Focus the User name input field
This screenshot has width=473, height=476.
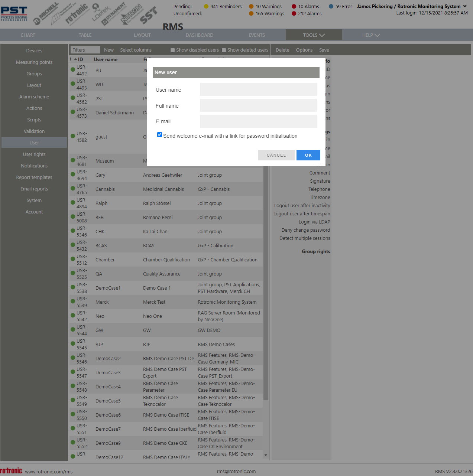pos(258,89)
